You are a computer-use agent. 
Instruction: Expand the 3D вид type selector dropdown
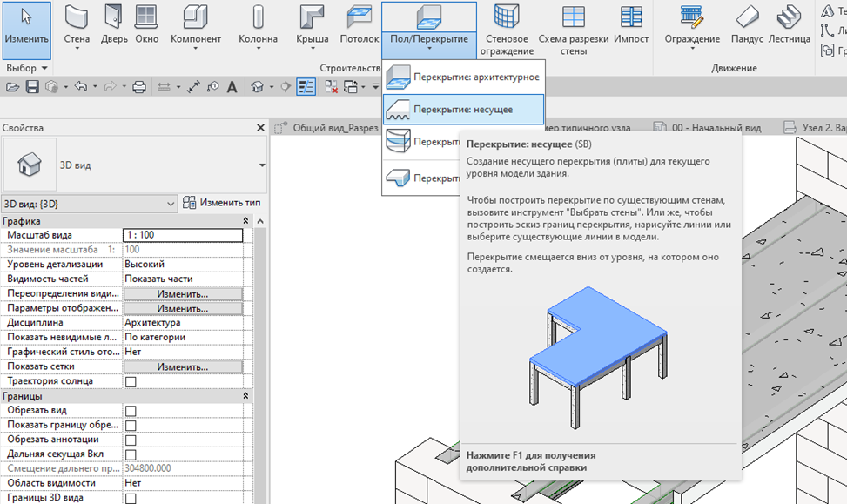(261, 165)
